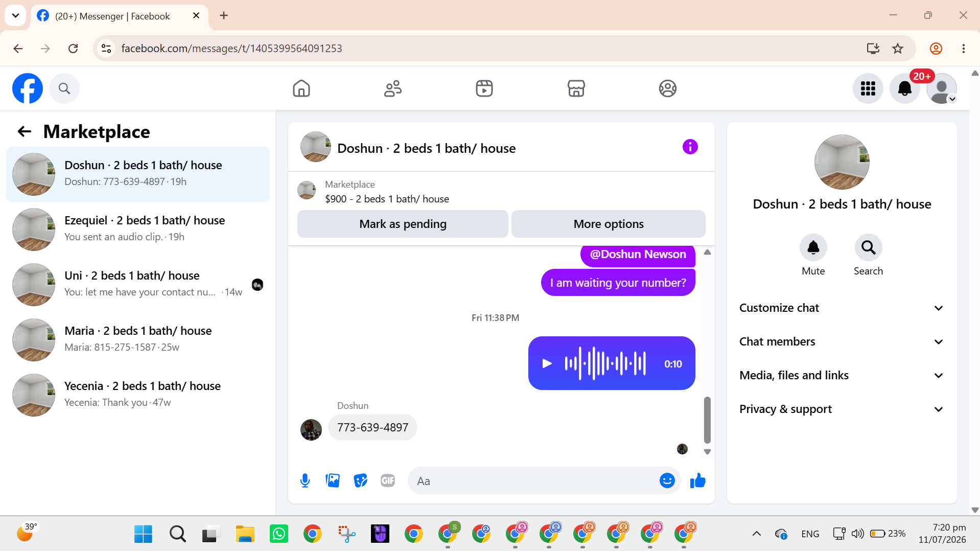Open the account profile avatar menu
This screenshot has height=551, width=980.
tap(941, 88)
